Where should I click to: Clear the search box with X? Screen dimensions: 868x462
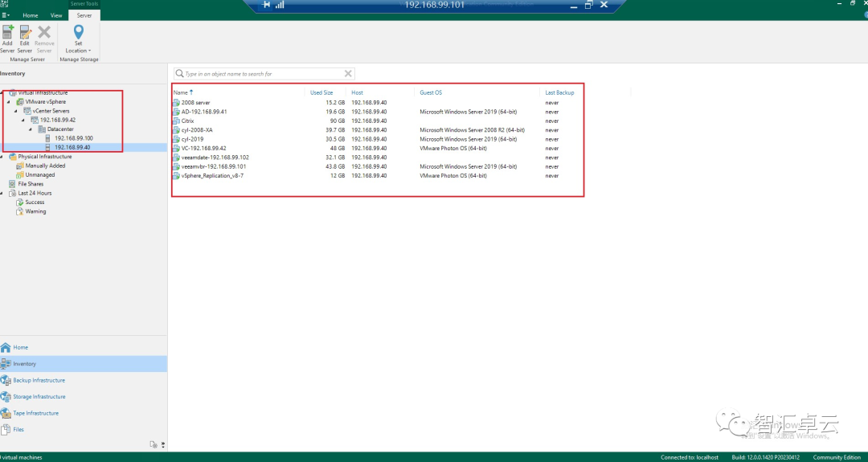click(x=348, y=74)
